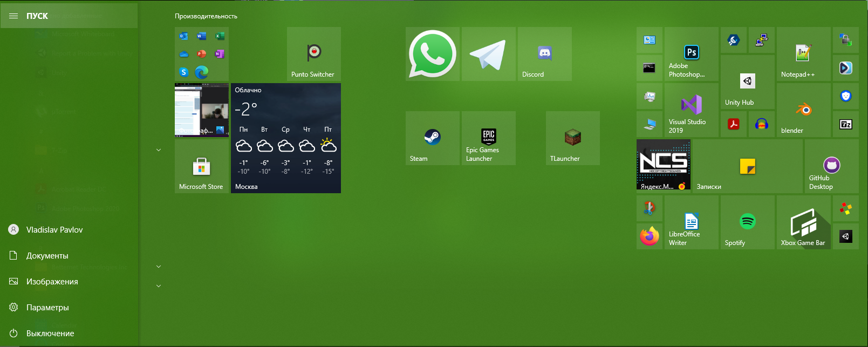
Task: Open the Microsoft Store tile
Action: (x=202, y=166)
